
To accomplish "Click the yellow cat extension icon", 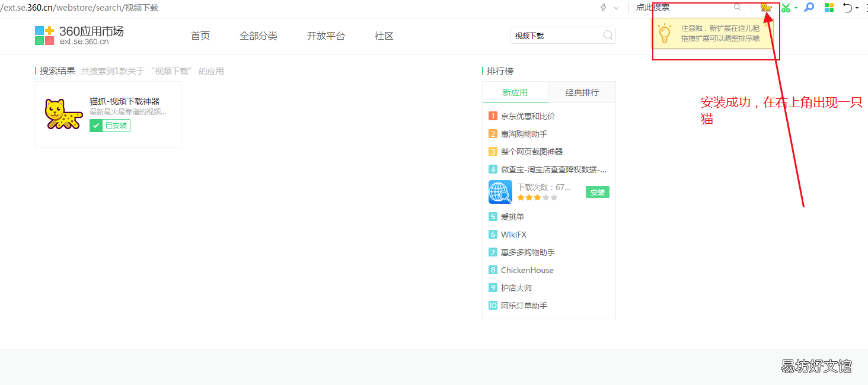I will 766,8.
